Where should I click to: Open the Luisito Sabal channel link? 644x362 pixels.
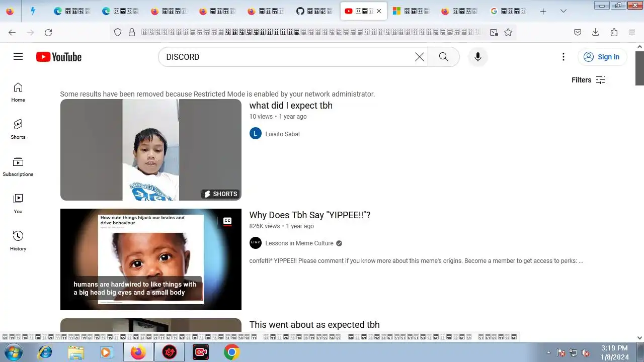282,134
